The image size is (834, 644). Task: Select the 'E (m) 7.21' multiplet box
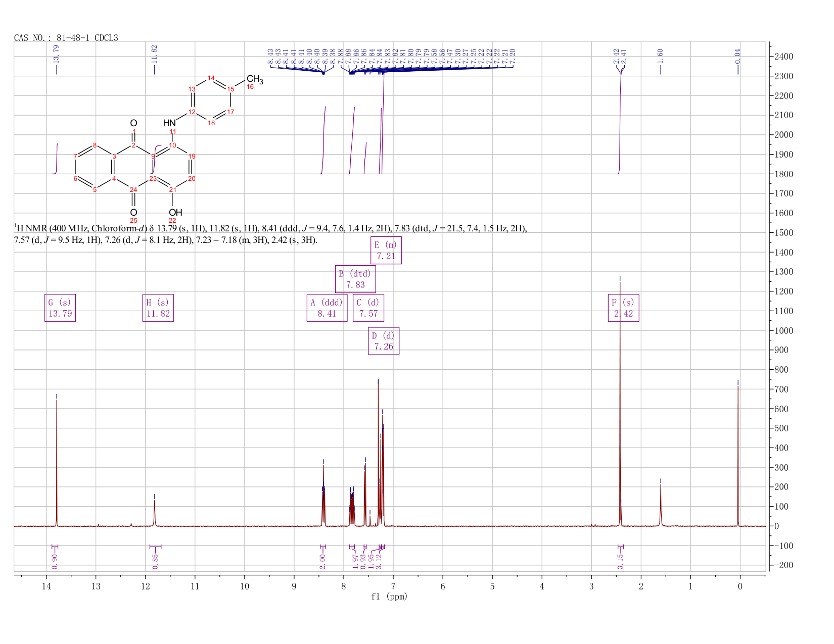[386, 251]
